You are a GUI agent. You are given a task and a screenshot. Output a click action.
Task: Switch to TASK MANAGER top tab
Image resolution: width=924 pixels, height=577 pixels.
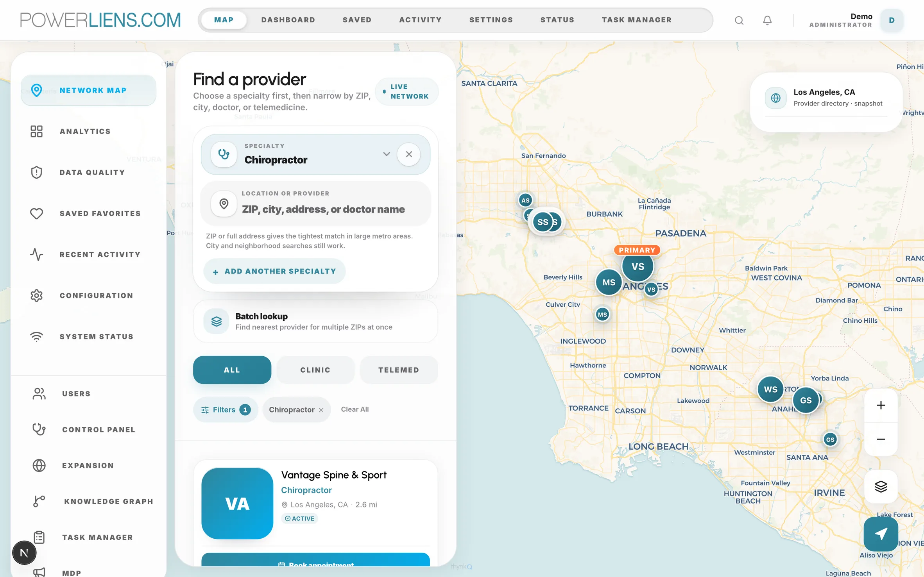tap(637, 20)
